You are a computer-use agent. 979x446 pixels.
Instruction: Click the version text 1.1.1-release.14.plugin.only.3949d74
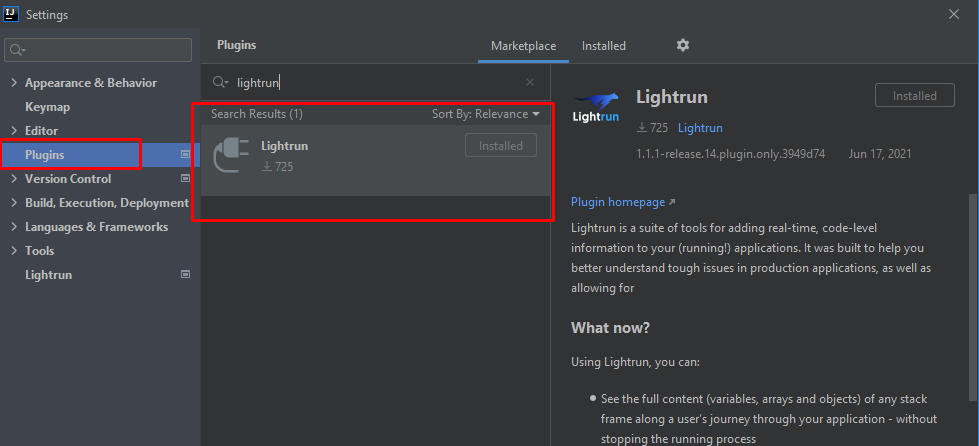731,154
